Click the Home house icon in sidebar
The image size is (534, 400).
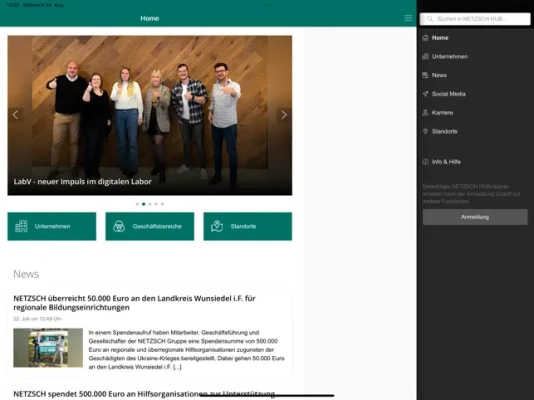(x=425, y=38)
